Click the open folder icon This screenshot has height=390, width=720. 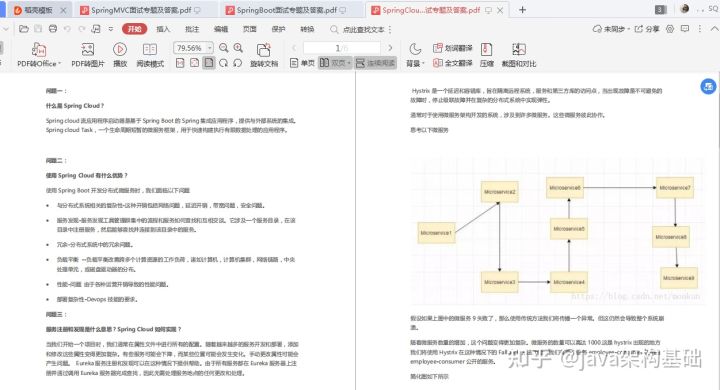pyautogui.click(x=24, y=29)
